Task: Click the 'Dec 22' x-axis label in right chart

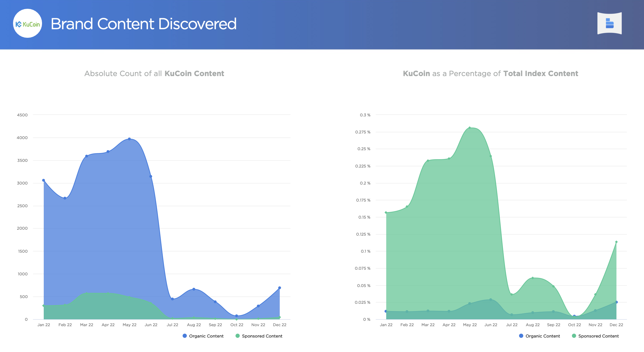Action: click(616, 325)
